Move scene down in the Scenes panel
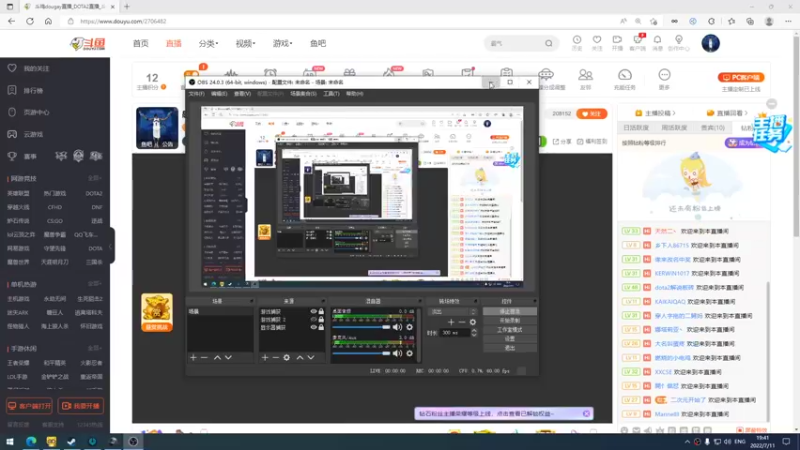This screenshot has height=450, width=800. click(228, 358)
